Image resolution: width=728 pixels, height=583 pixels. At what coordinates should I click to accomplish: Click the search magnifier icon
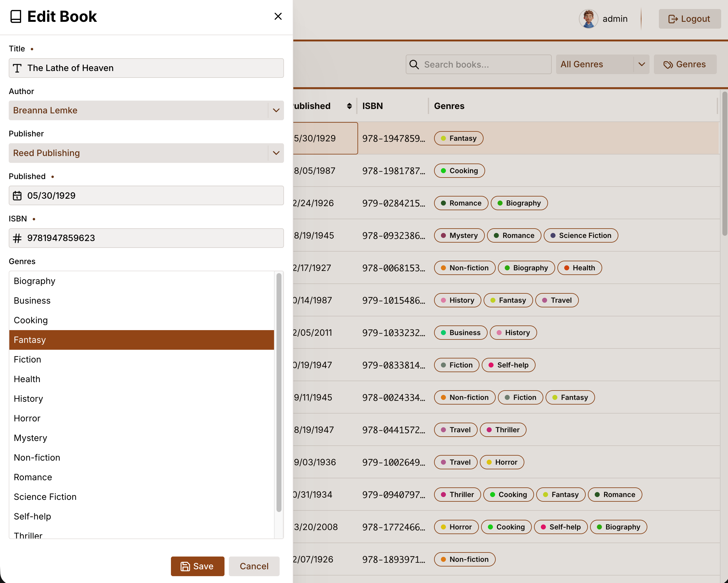coord(414,64)
